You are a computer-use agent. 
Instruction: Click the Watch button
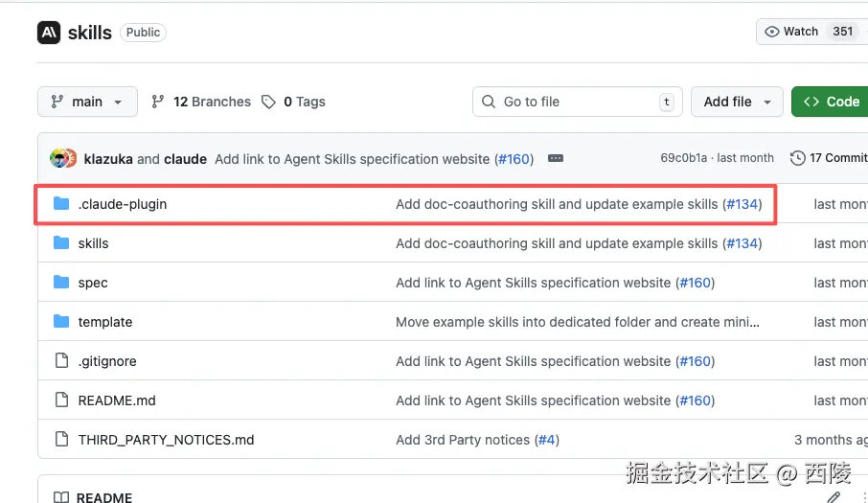click(x=811, y=32)
